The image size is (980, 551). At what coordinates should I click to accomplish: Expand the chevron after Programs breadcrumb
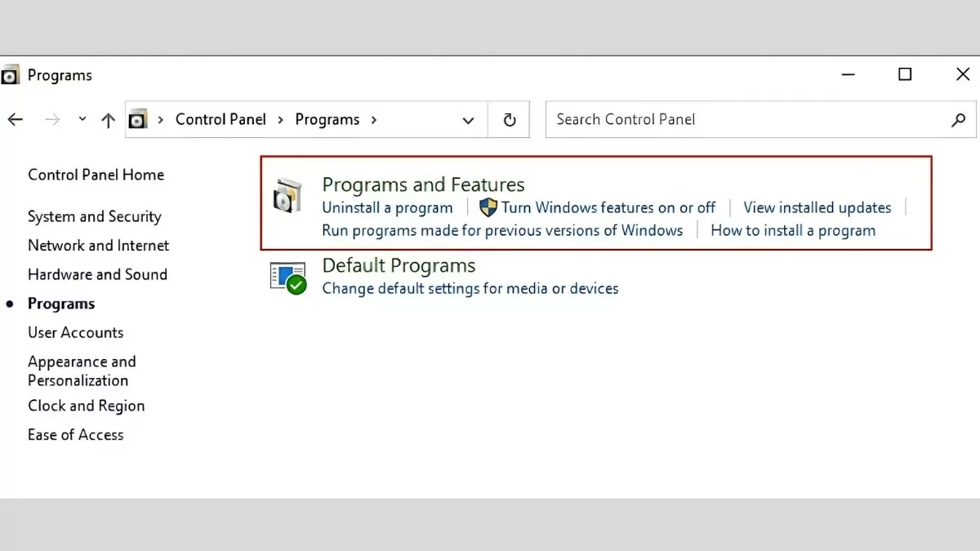[374, 120]
